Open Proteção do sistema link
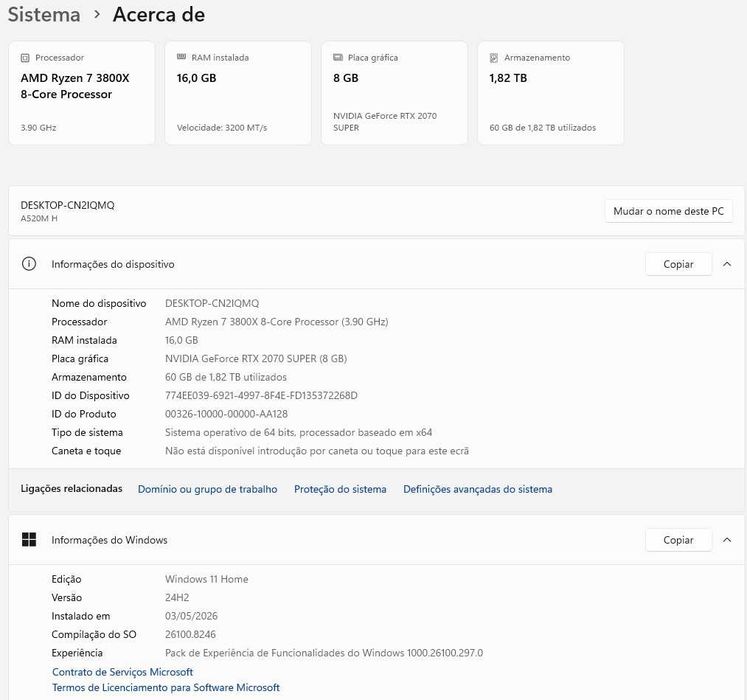 coord(340,489)
